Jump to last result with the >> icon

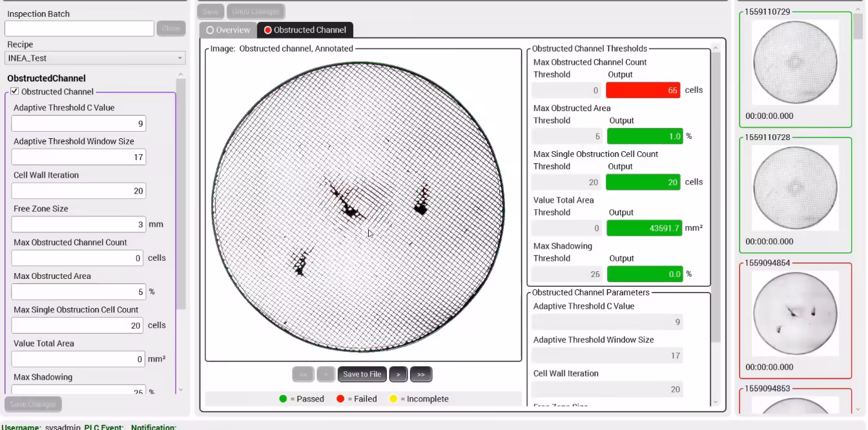click(x=420, y=374)
